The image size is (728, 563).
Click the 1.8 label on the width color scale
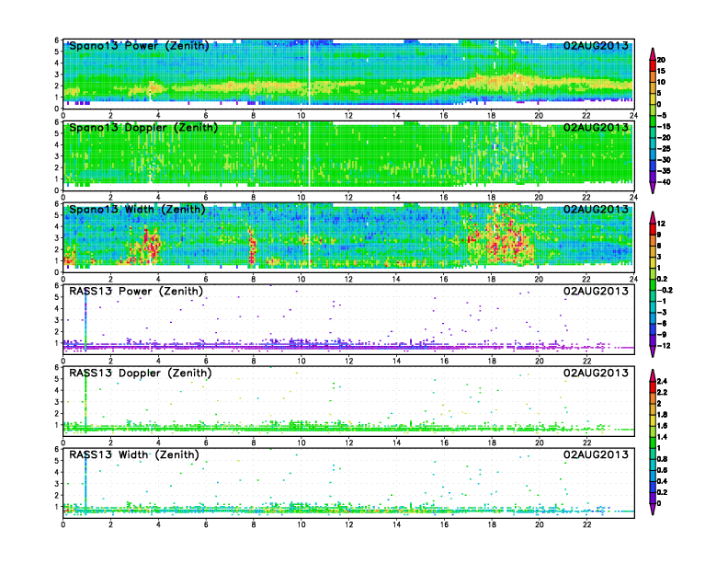pyautogui.click(x=662, y=414)
